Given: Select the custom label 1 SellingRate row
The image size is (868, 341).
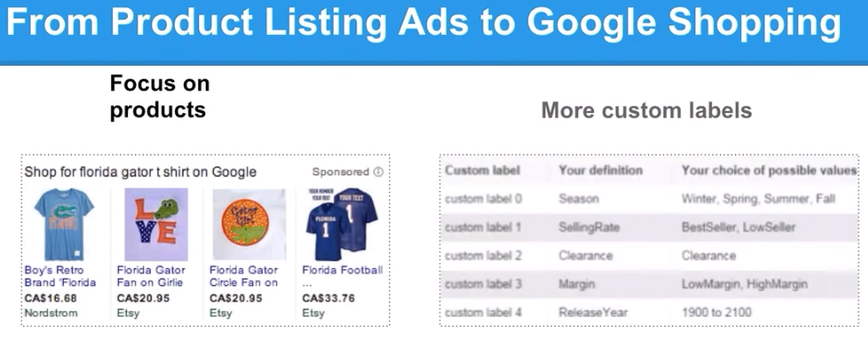Looking at the screenshot, I should coord(649,227).
